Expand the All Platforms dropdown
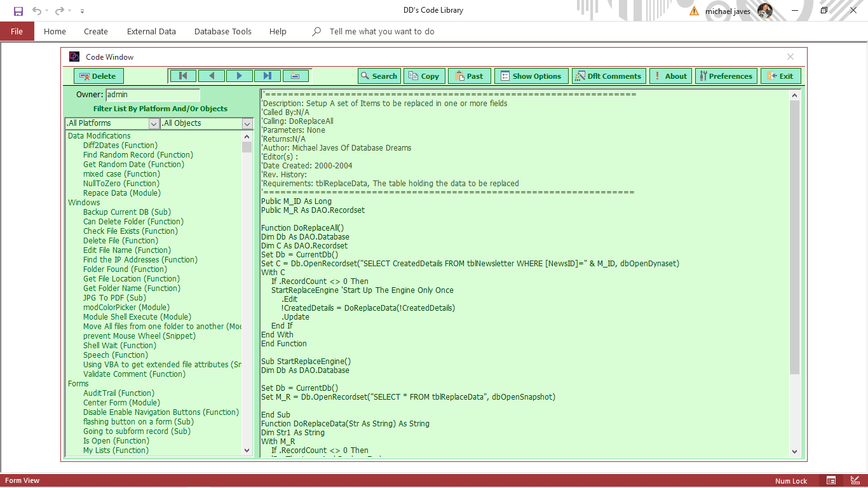 pos(154,123)
